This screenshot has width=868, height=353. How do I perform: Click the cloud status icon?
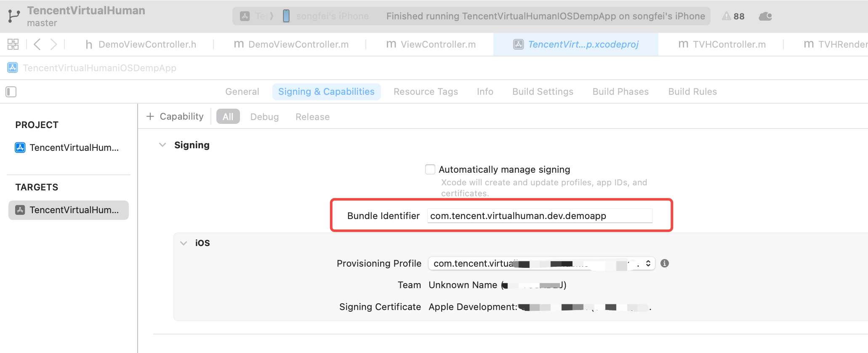(765, 16)
